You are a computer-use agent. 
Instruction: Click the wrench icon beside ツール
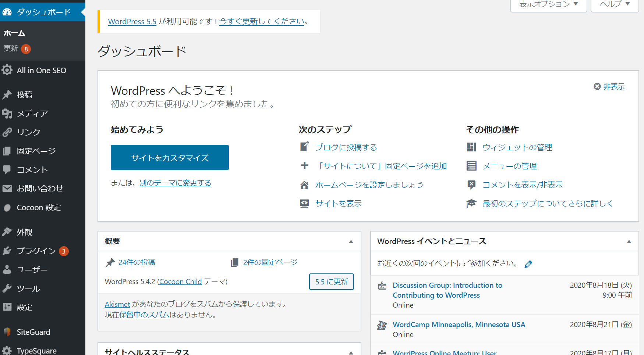point(7,288)
